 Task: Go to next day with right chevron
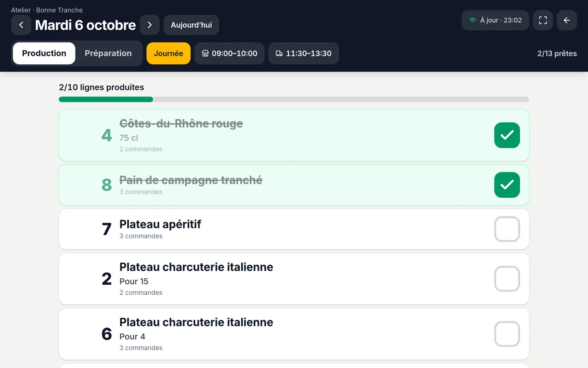[150, 25]
